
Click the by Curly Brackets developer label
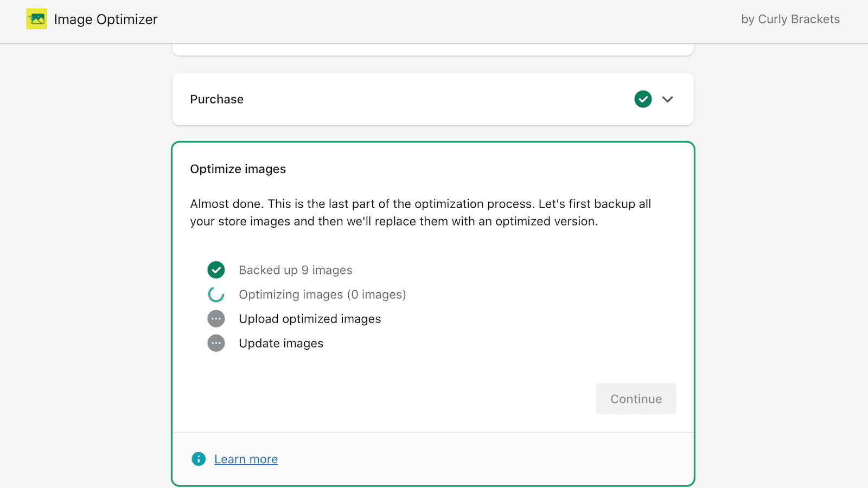(x=790, y=19)
